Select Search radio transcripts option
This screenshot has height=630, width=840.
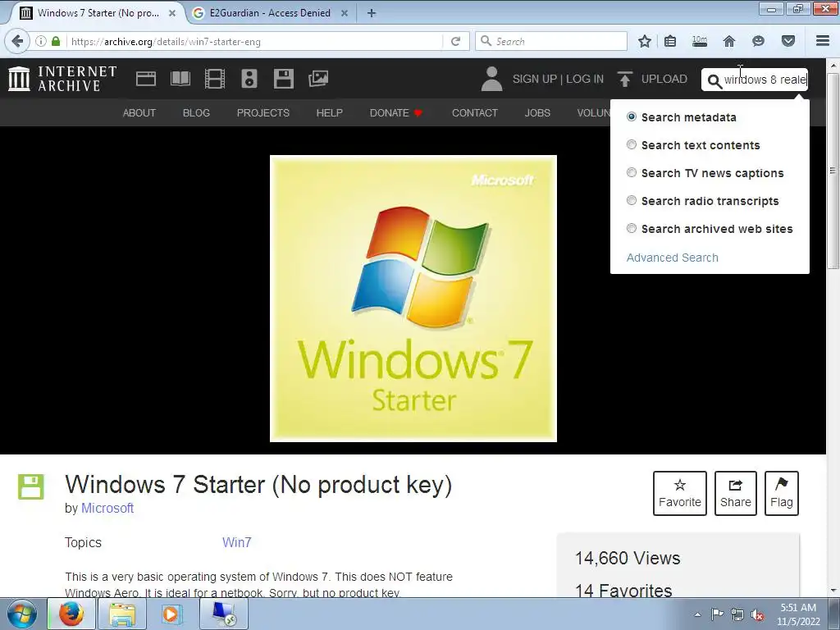632,200
